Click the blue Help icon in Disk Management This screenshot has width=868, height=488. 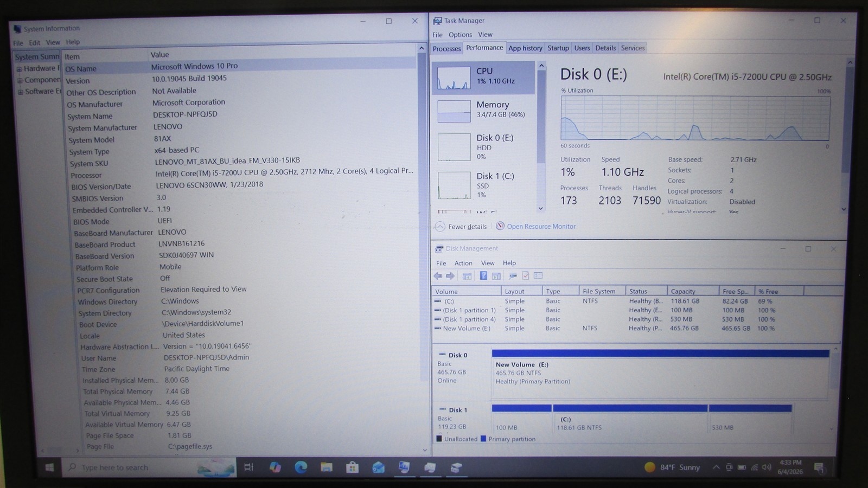point(483,276)
